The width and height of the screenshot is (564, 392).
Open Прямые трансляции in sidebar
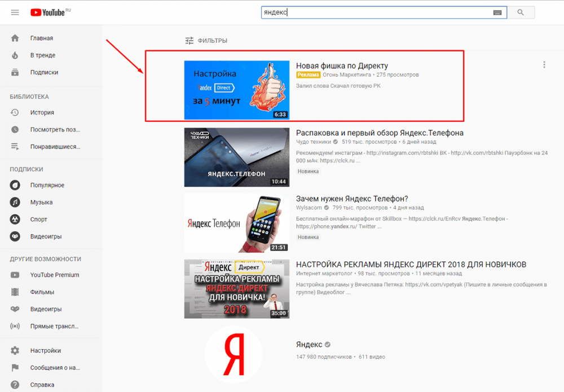[54, 326]
